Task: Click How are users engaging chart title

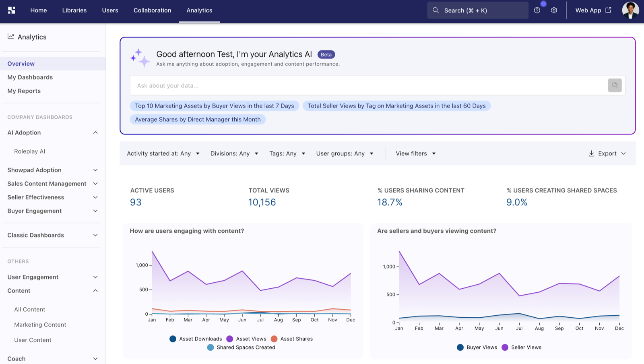Action: (x=187, y=231)
